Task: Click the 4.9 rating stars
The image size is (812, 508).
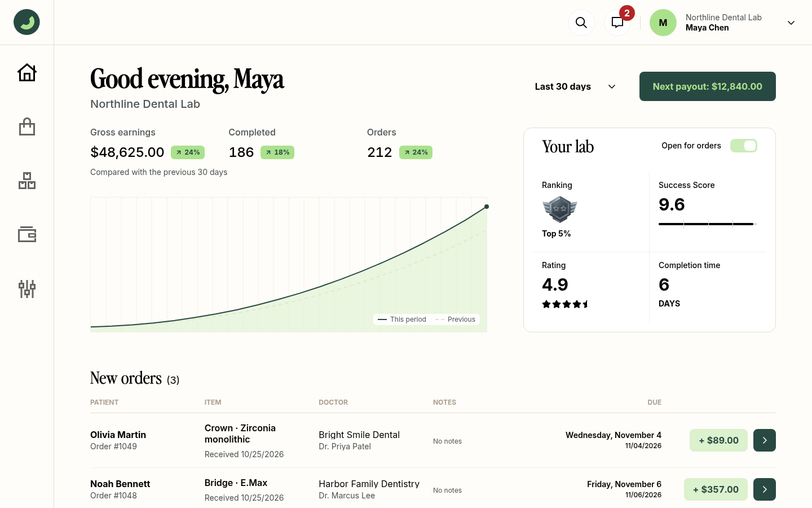Action: click(x=565, y=304)
